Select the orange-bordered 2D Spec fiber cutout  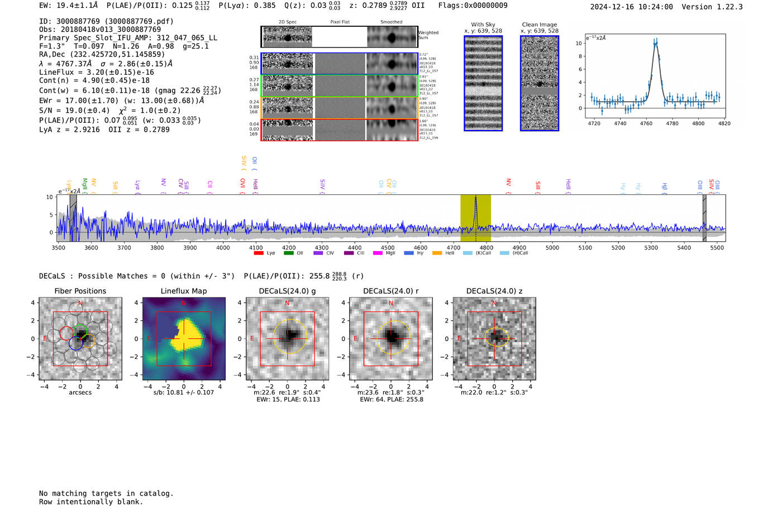288,108
